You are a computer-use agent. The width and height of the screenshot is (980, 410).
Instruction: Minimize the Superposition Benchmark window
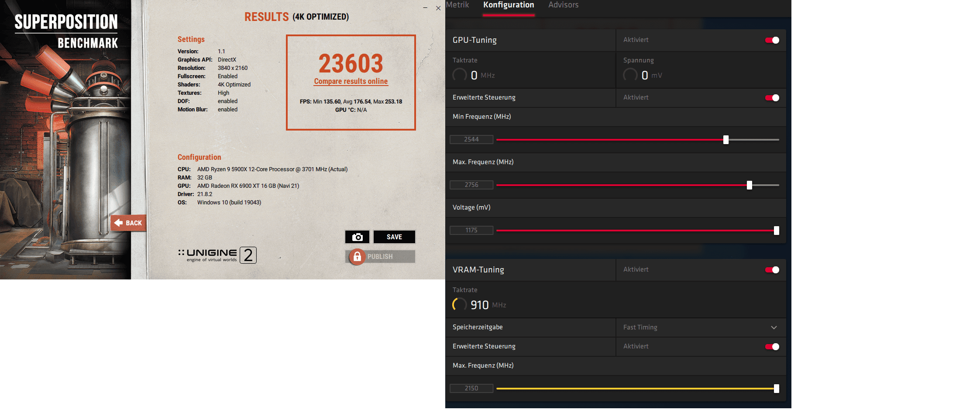pos(425,8)
